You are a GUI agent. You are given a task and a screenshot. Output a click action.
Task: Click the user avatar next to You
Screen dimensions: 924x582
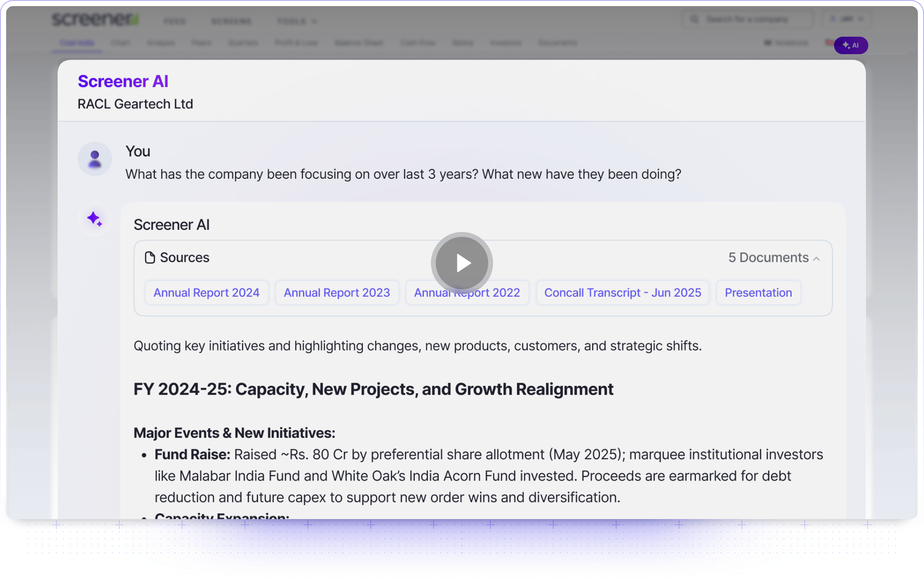point(95,159)
